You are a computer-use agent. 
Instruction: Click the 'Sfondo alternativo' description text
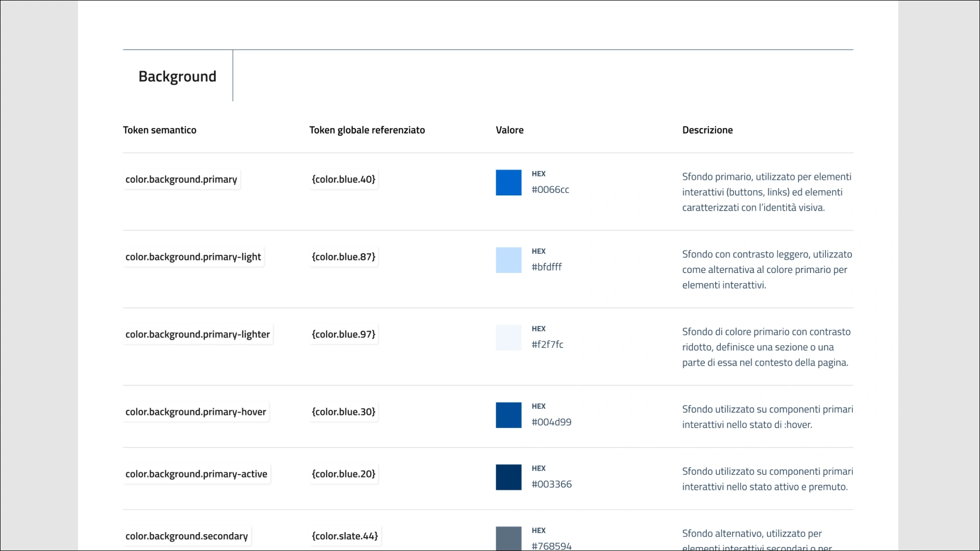[x=757, y=540]
